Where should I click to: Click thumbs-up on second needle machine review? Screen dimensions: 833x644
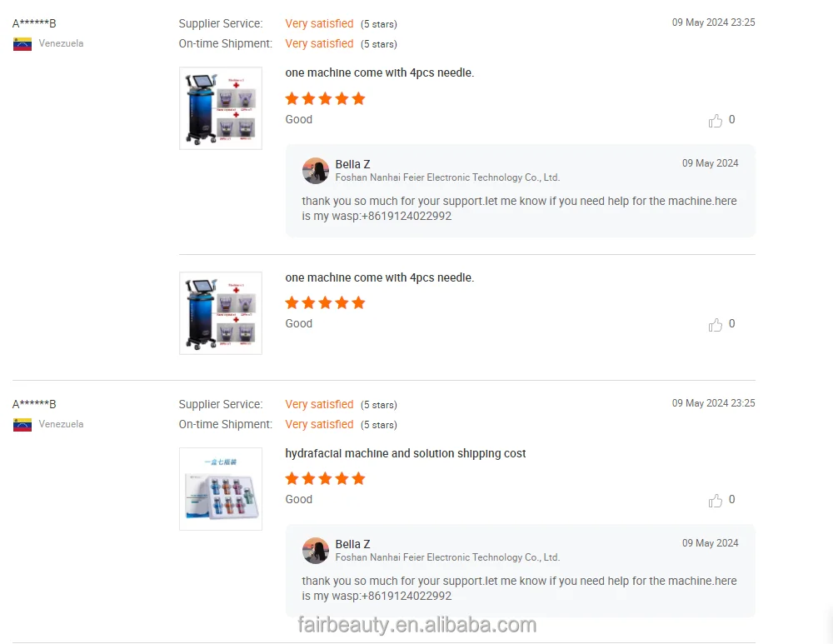715,325
